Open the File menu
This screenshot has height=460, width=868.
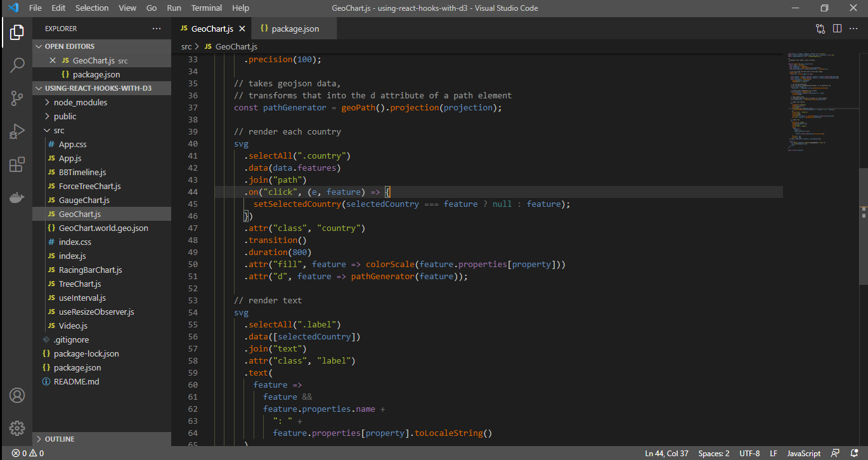coord(36,8)
